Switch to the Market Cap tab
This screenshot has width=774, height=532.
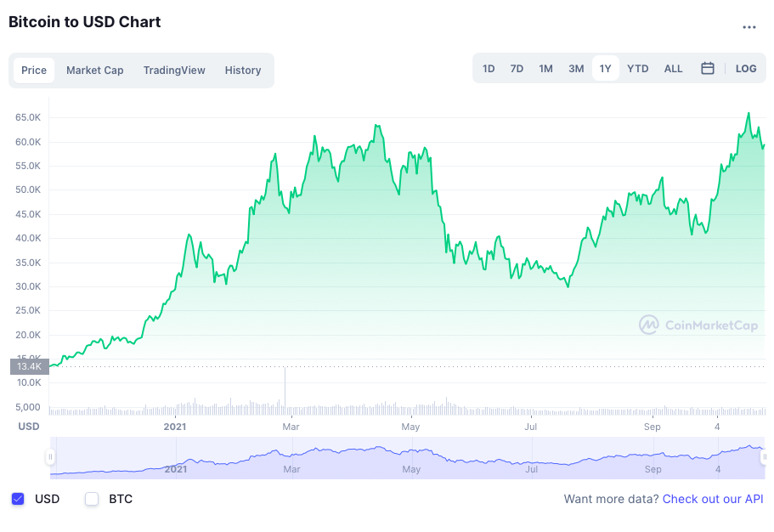pos(94,70)
